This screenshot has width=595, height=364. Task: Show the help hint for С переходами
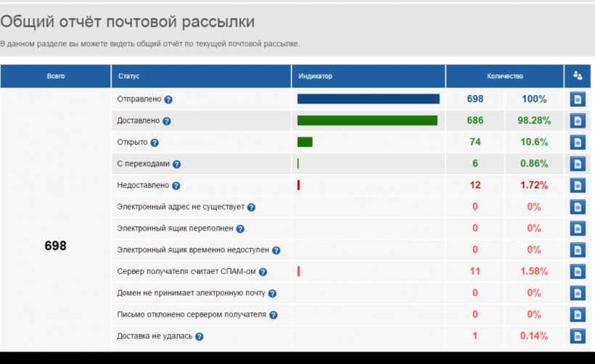click(x=176, y=164)
